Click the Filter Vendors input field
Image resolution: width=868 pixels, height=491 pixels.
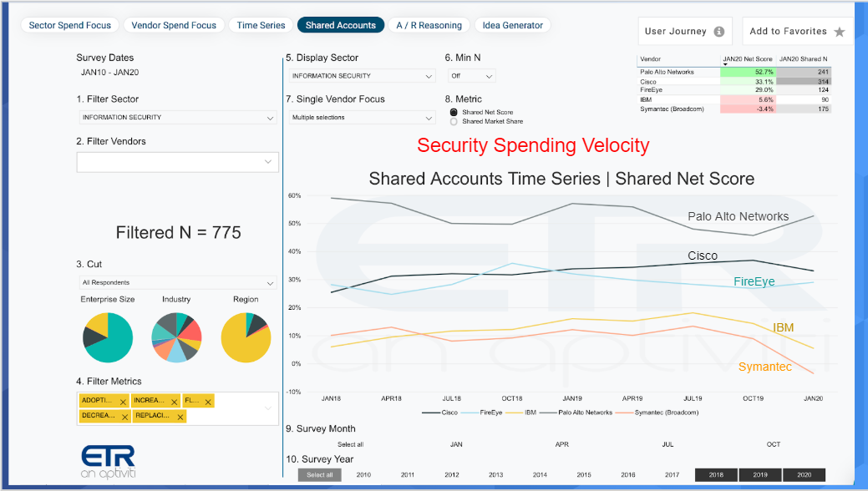point(178,162)
